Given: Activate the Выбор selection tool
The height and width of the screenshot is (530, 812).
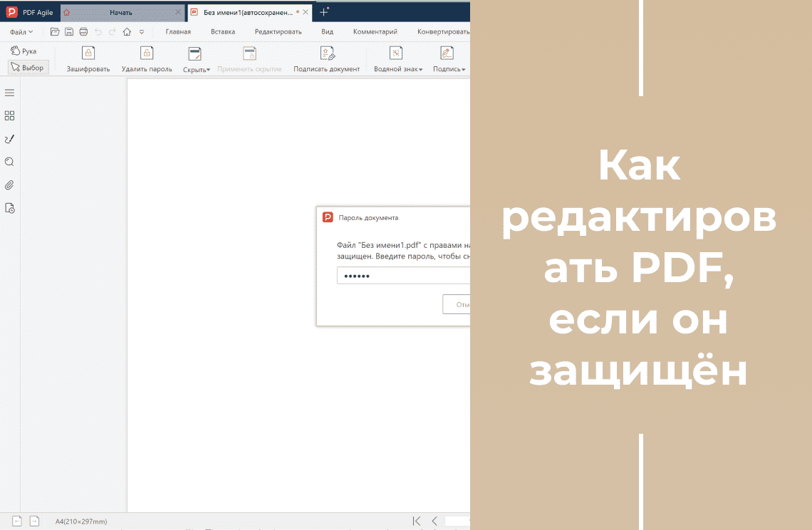Looking at the screenshot, I should 28,67.
